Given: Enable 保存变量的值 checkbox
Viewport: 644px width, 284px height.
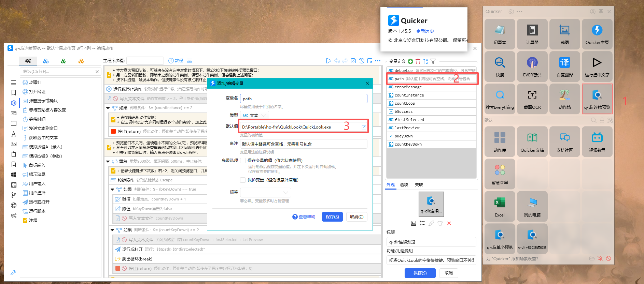Looking at the screenshot, I should tap(243, 161).
